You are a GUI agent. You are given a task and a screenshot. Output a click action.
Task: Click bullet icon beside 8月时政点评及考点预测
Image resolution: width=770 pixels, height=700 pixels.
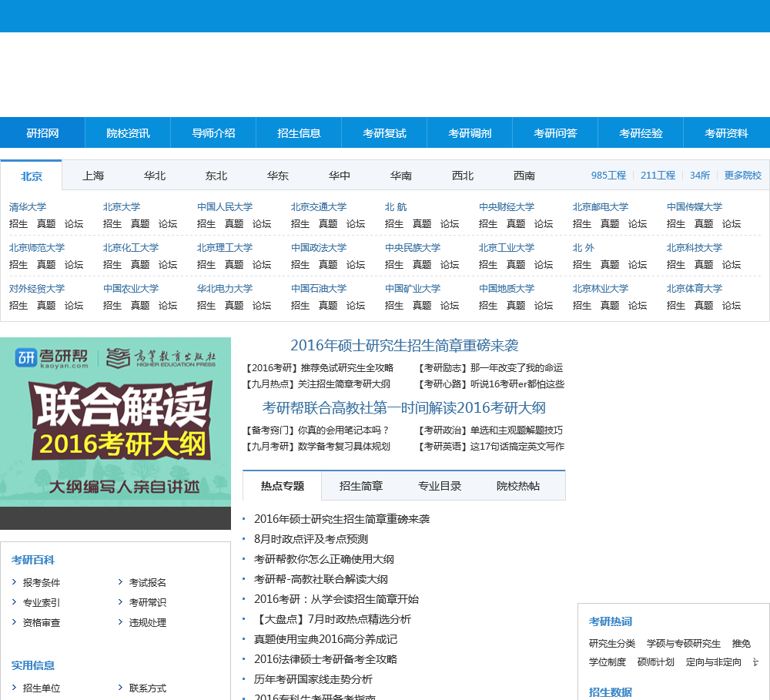(x=244, y=539)
